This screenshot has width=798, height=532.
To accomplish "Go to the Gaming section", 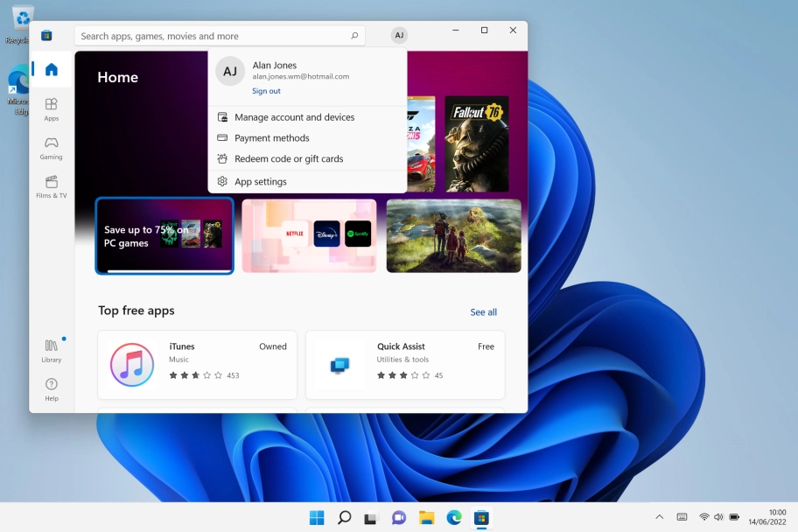I will tap(52, 148).
